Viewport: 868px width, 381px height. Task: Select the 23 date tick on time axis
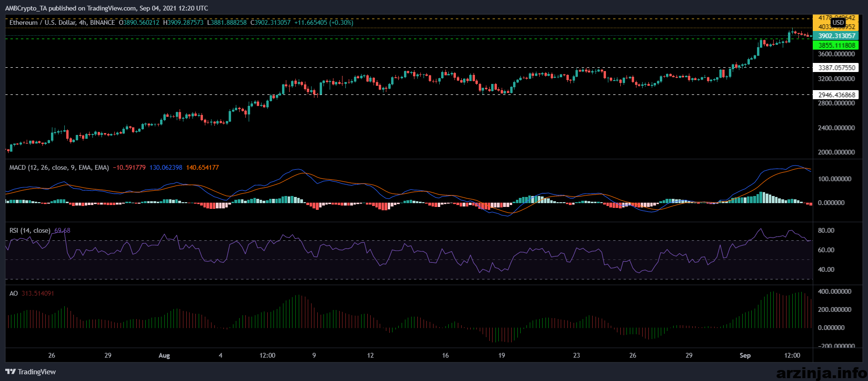576,355
